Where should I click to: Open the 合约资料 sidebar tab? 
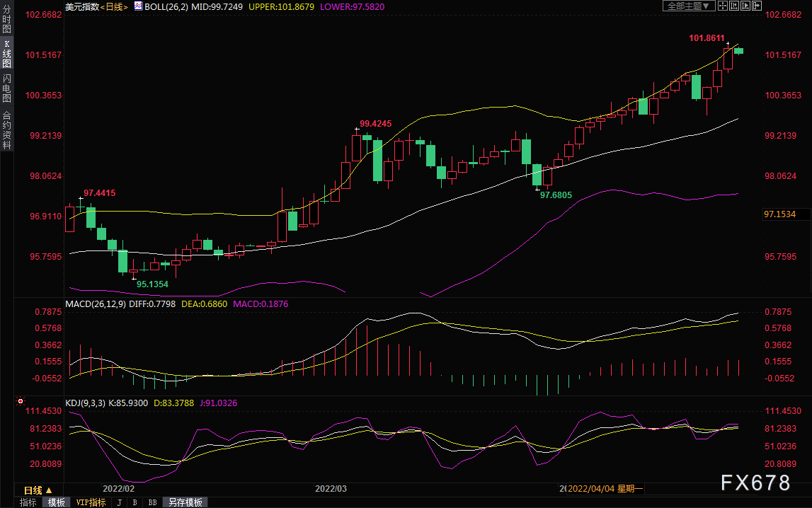point(7,130)
